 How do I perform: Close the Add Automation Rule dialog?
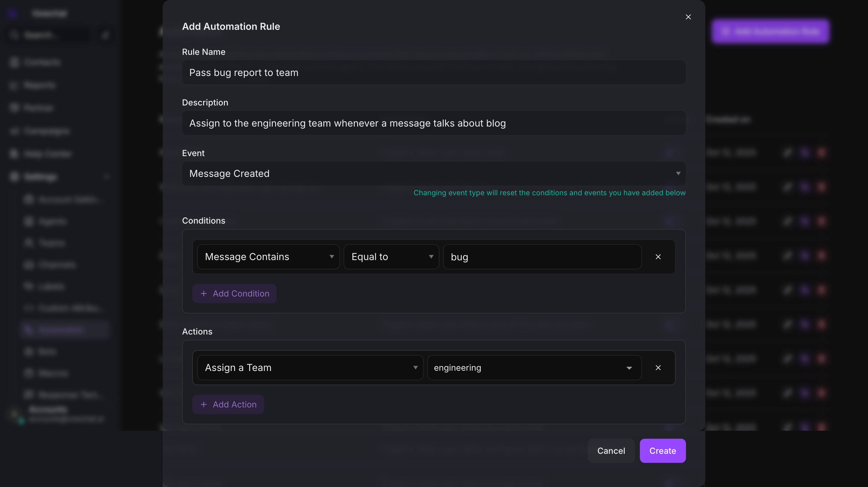point(688,17)
